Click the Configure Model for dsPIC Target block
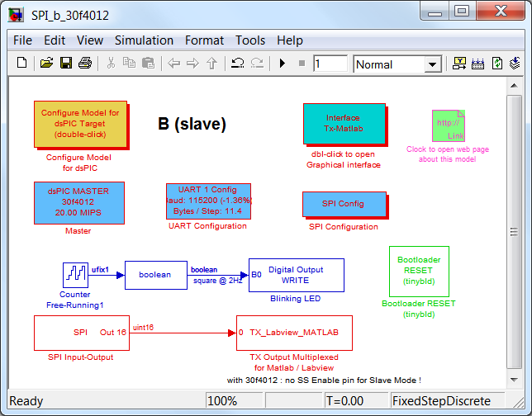This screenshot has height=416, width=532. [x=80, y=124]
